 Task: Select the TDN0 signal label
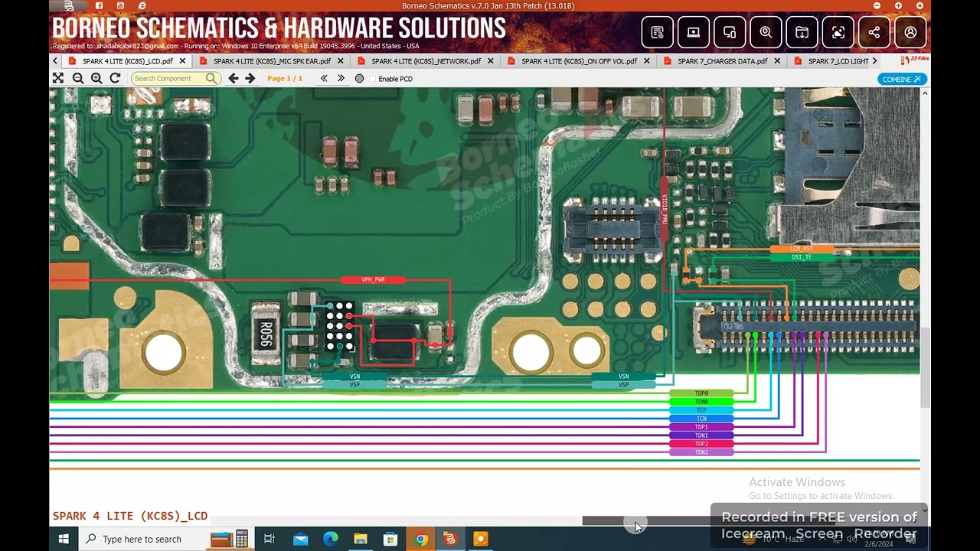[701, 402]
